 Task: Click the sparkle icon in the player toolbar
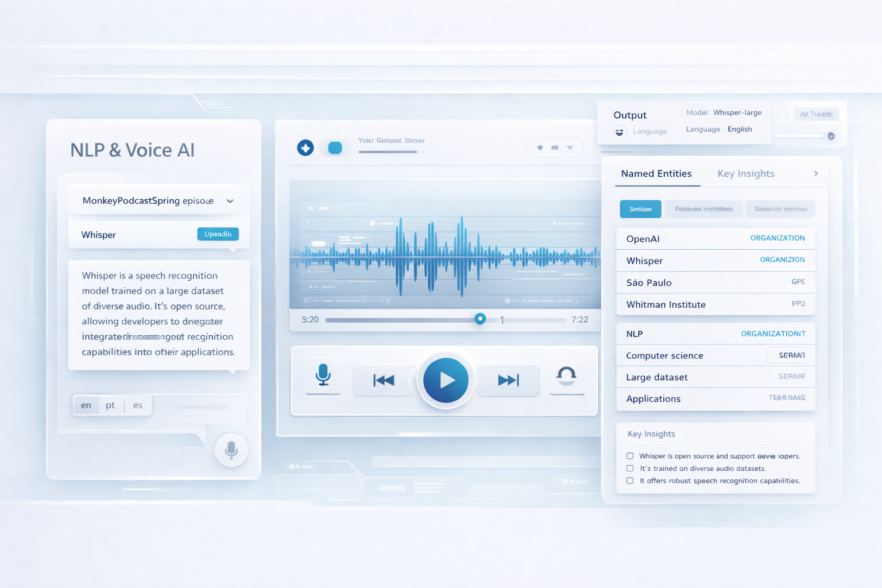pyautogui.click(x=539, y=147)
